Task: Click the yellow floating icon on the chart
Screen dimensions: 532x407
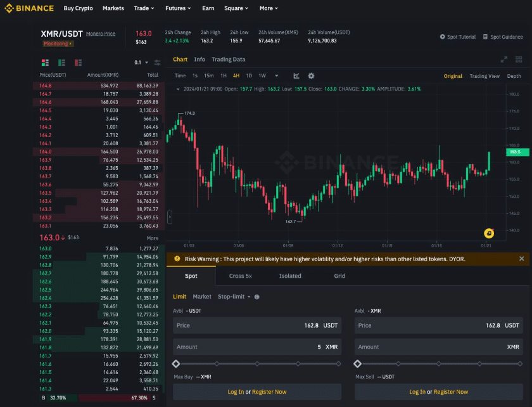Action: [489, 233]
